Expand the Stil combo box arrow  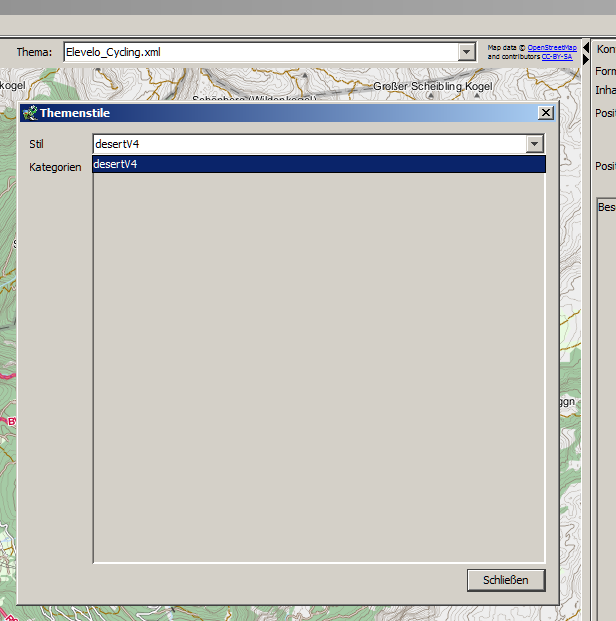point(535,144)
